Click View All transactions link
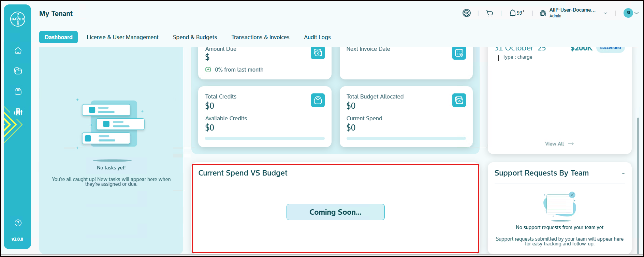644x257 pixels. click(559, 144)
